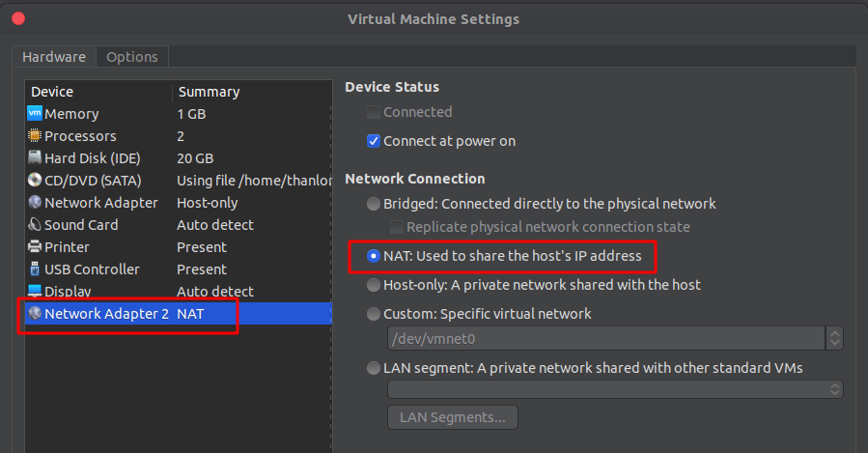Click the 20 GB disk summary
The width and height of the screenshot is (868, 453).
[195, 158]
